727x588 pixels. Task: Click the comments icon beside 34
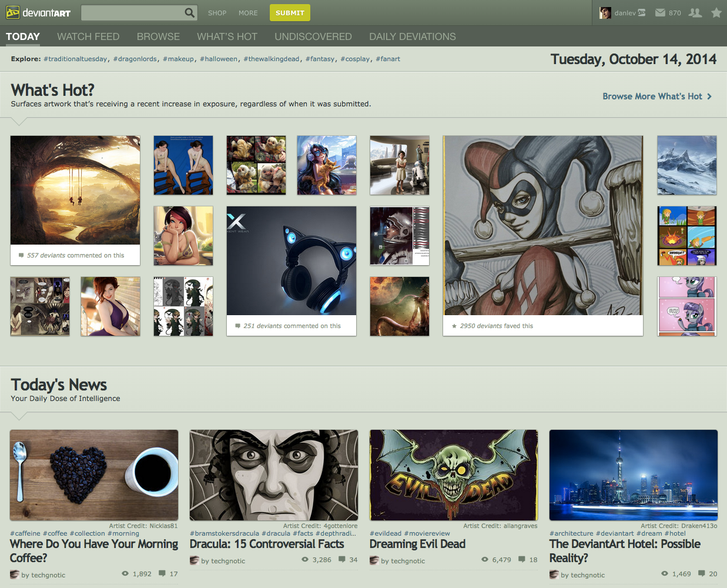pos(341,559)
